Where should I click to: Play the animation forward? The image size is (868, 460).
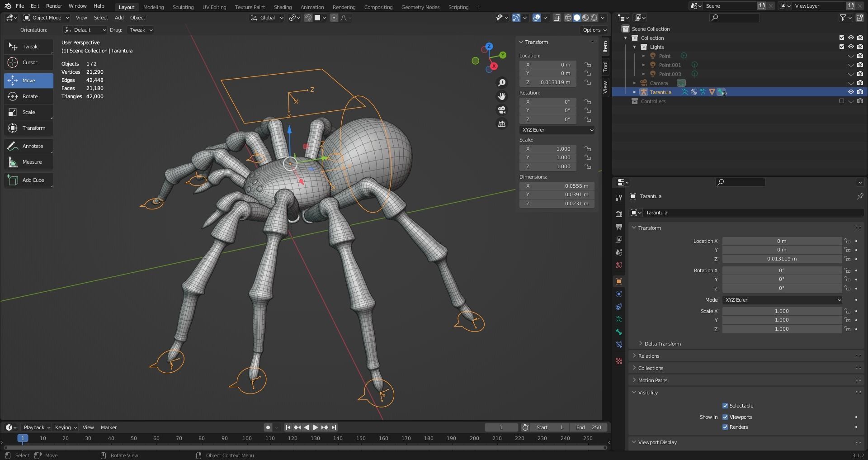316,427
